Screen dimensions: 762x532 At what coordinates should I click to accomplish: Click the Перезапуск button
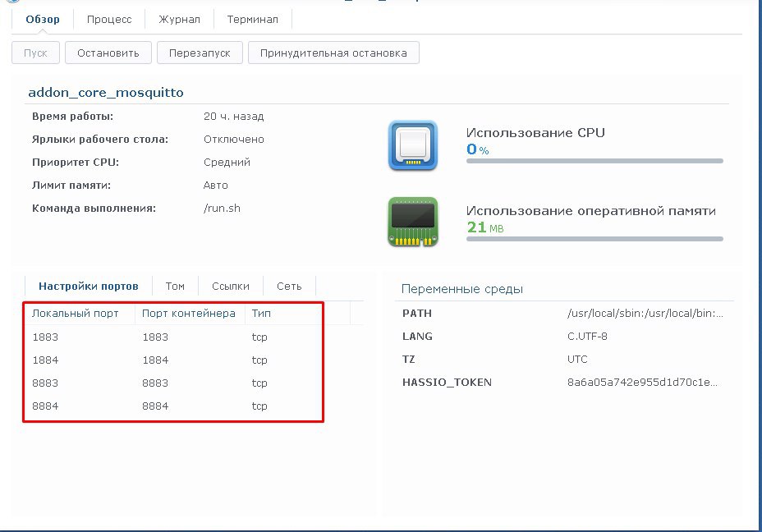point(200,53)
